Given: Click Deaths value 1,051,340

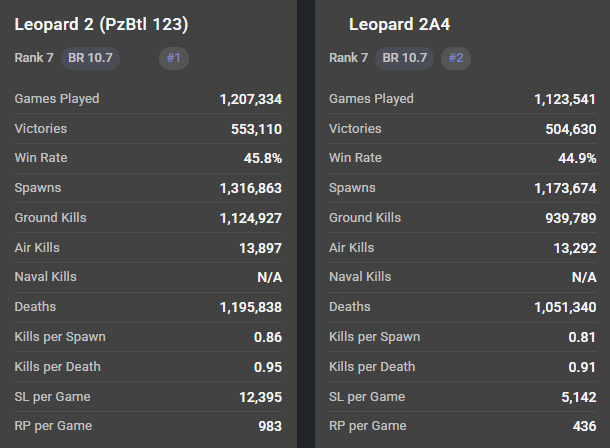Looking at the screenshot, I should 565,307.
